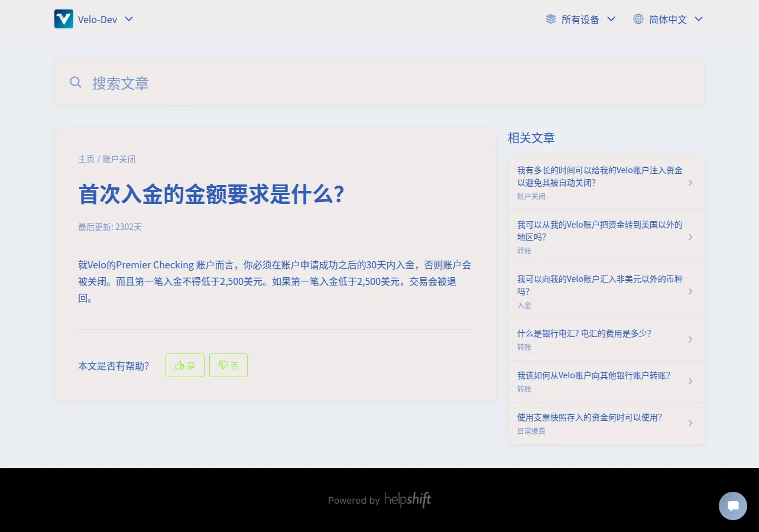Image resolution: width=759 pixels, height=532 pixels.
Task: Focus the 搜索文章 search field
Action: click(379, 83)
